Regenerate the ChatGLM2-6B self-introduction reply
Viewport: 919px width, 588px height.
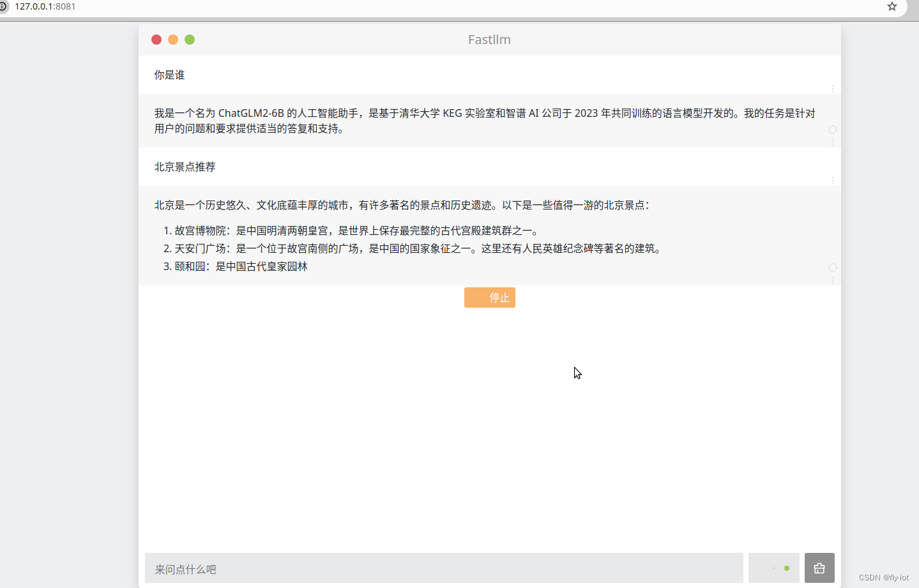(833, 130)
